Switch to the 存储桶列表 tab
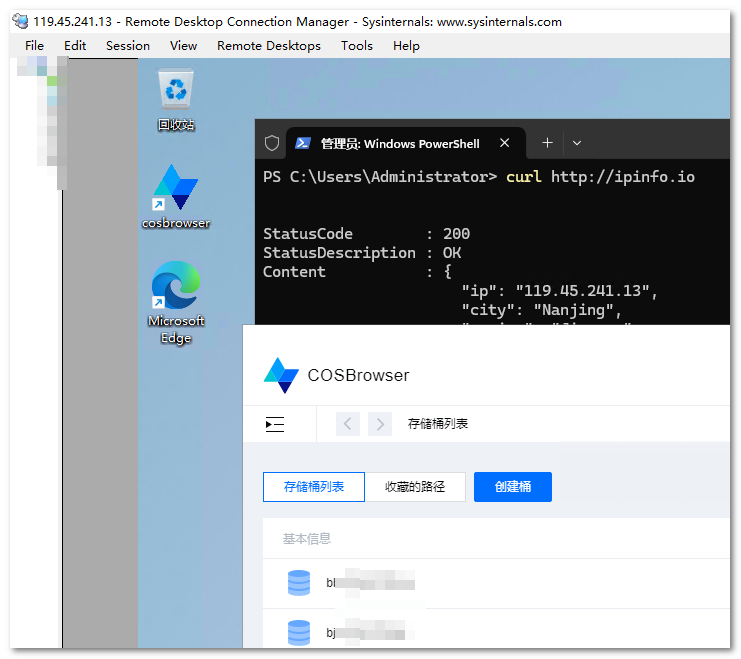 314,486
